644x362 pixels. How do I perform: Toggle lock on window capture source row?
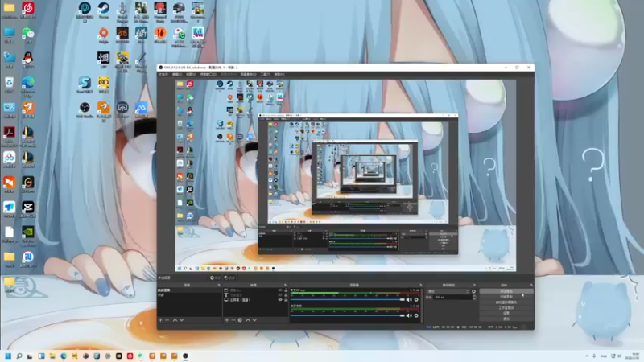[x=286, y=290]
